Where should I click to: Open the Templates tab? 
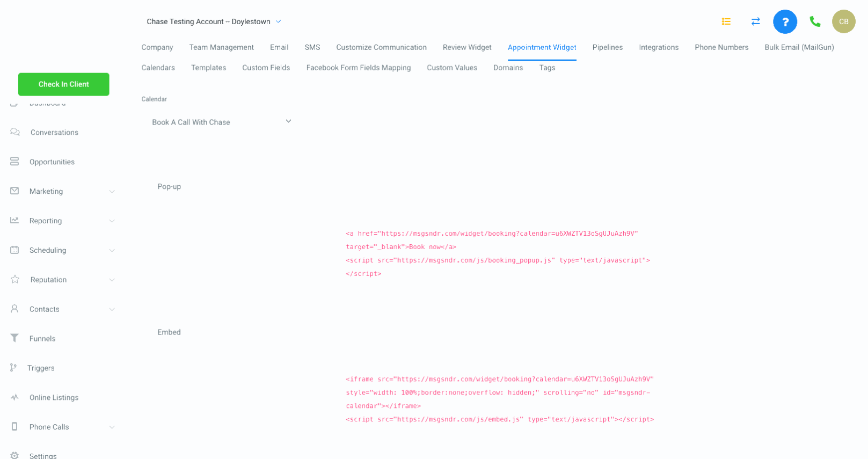208,68
